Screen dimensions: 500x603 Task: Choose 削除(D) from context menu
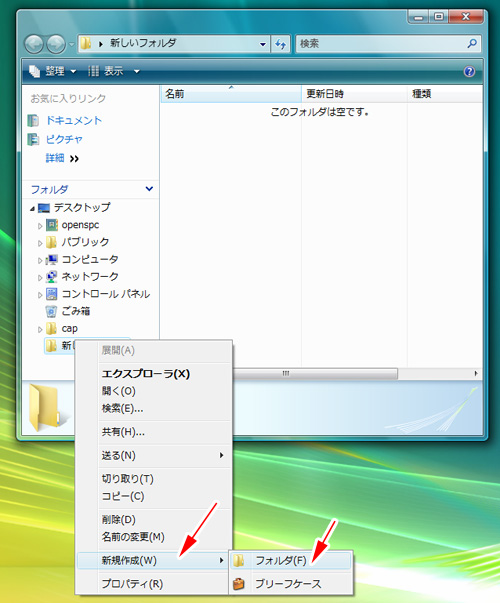coord(153,520)
